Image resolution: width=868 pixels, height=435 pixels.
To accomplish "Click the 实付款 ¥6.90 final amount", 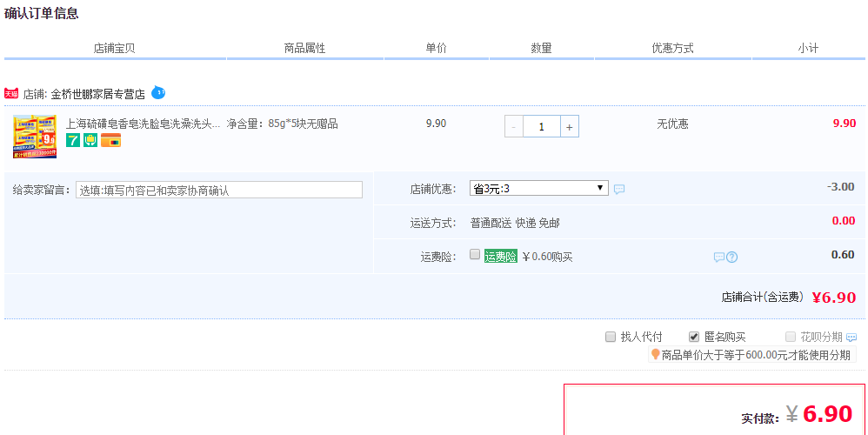I will click(818, 414).
